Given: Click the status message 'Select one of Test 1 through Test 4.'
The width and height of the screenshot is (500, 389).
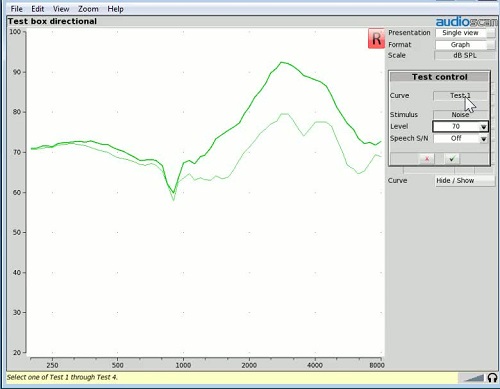Looking at the screenshot, I should (x=62, y=377).
